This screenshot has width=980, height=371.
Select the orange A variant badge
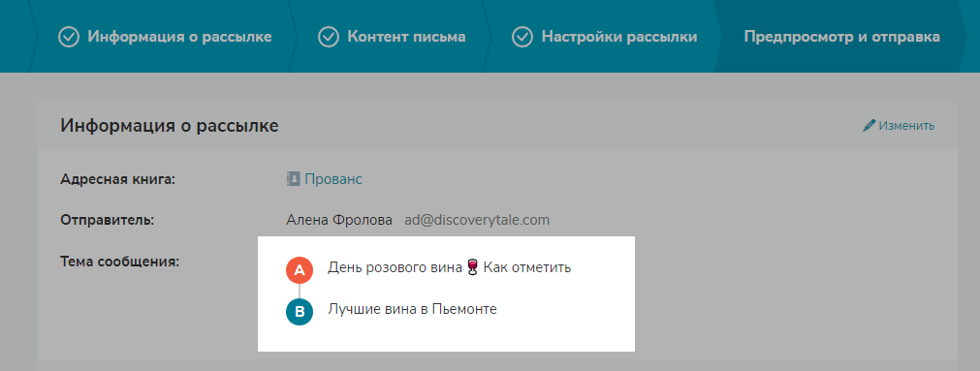tap(300, 270)
